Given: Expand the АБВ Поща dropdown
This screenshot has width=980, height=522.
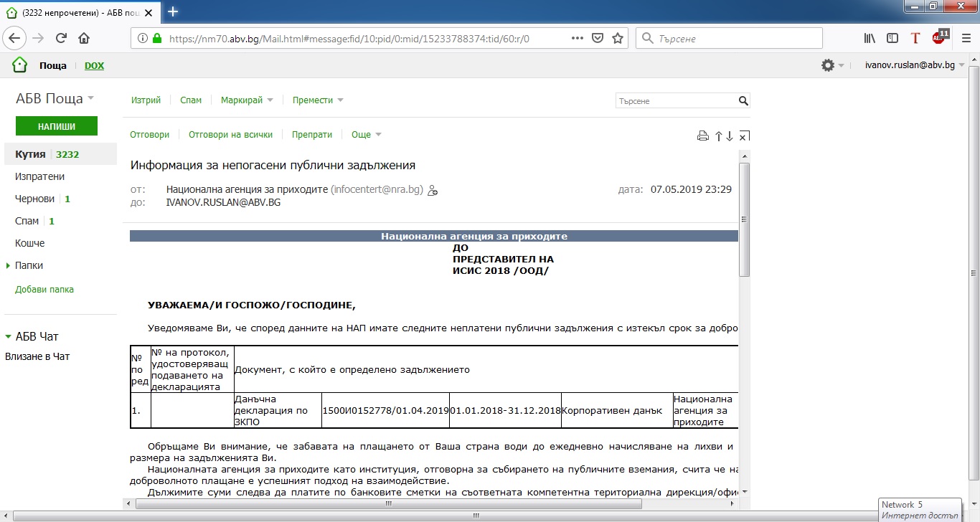Looking at the screenshot, I should [90, 99].
